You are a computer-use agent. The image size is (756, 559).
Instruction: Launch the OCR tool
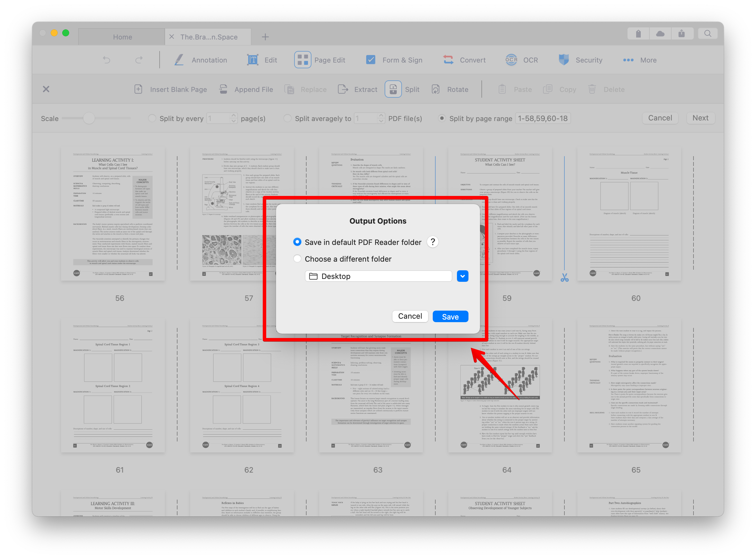pyautogui.click(x=521, y=60)
